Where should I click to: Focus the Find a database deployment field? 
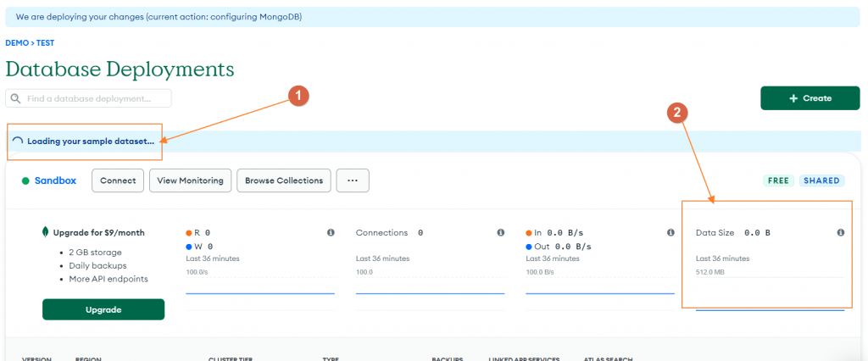click(88, 98)
